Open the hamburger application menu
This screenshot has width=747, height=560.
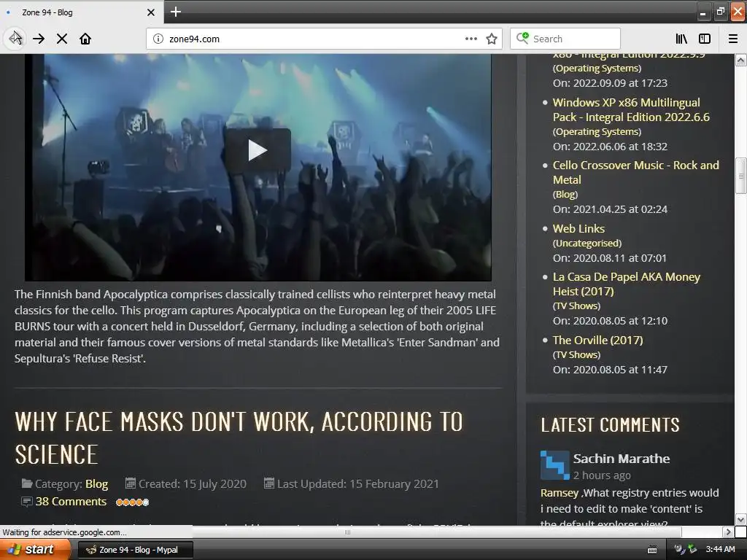click(x=733, y=39)
